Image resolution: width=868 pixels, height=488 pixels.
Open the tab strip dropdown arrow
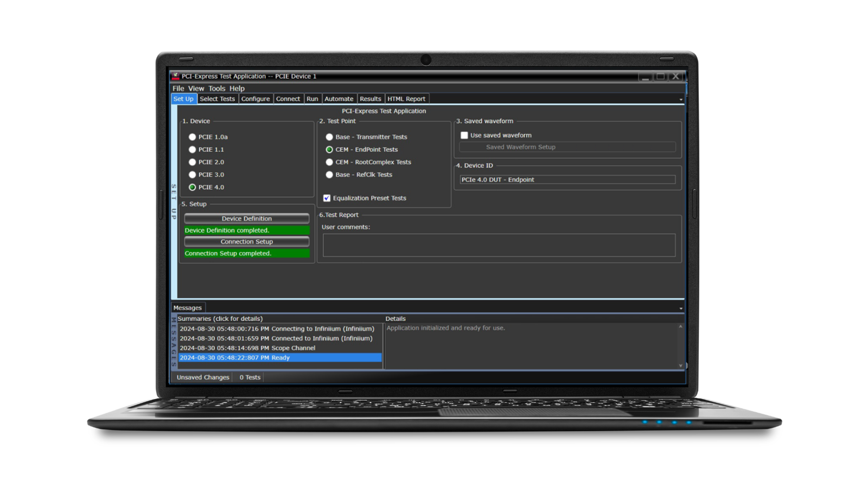pos(681,99)
